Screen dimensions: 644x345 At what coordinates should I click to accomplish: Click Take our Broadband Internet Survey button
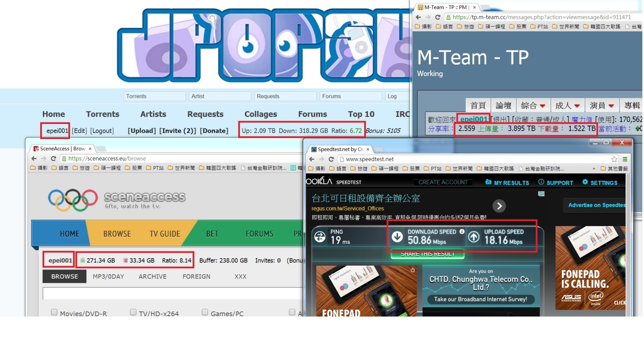coord(480,299)
